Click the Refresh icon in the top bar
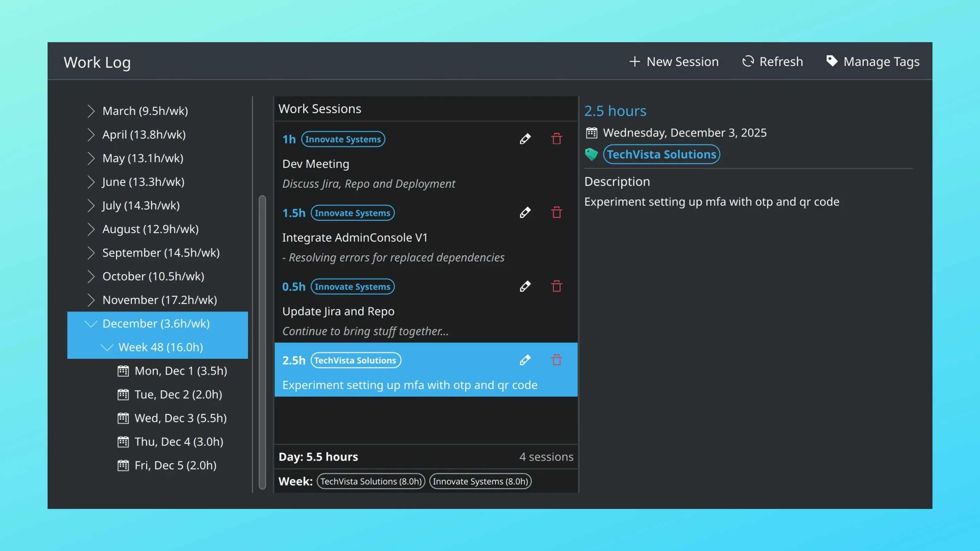Screen dimensions: 980x551 748,61
